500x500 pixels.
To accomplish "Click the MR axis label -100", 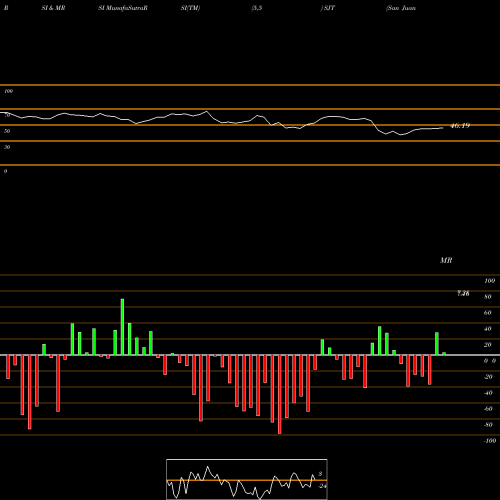I will pos(490,441).
